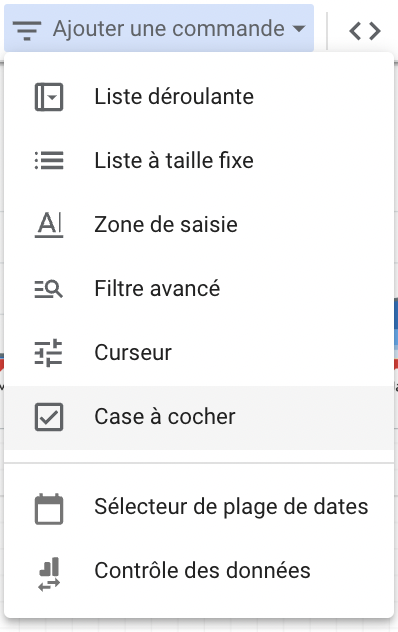
Task: Insert a Curseur control
Action: click(x=199, y=353)
